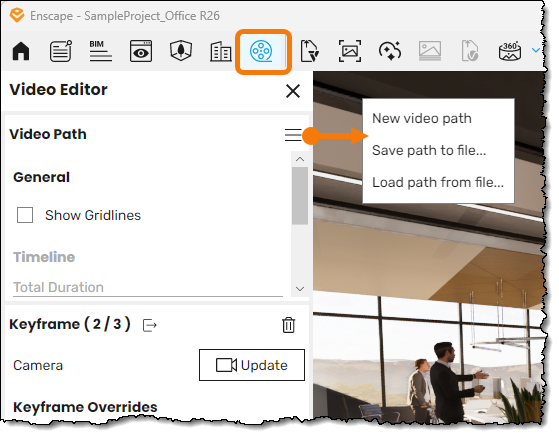Open the 360 panorama render icon
The image size is (559, 436).
click(510, 51)
